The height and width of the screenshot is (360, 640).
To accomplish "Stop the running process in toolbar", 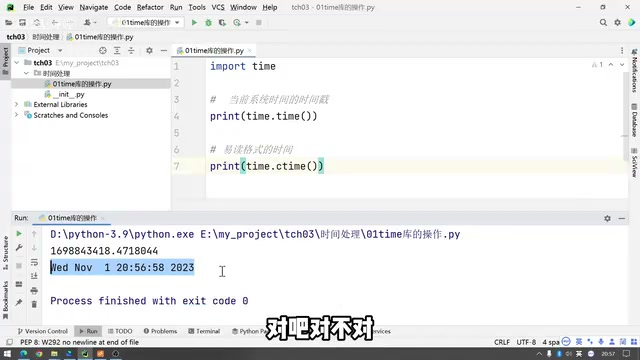I will point(259,22).
